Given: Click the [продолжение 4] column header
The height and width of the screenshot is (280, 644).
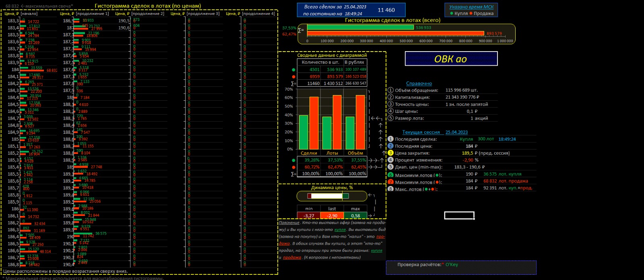Looking at the screenshot, I should click(x=258, y=14).
